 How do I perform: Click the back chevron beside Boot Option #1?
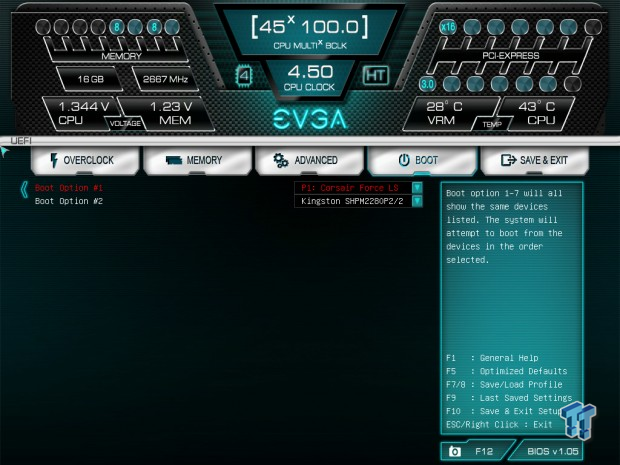point(24,190)
